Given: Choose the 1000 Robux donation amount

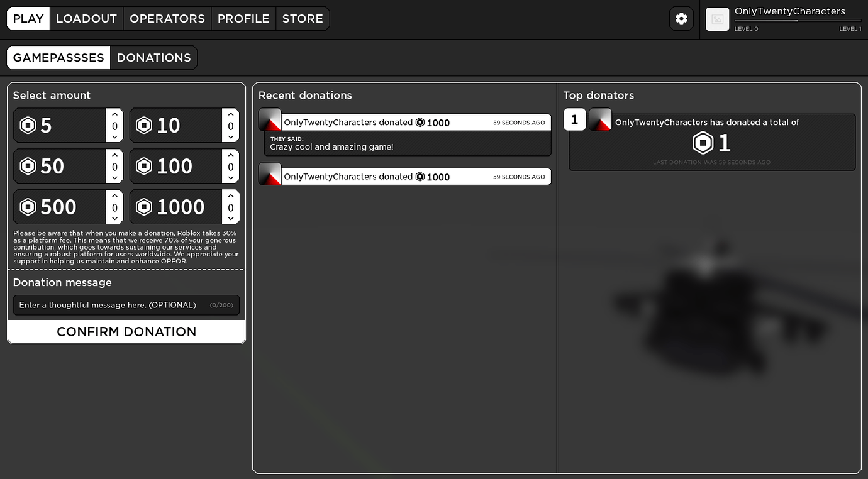Looking at the screenshot, I should tap(176, 207).
